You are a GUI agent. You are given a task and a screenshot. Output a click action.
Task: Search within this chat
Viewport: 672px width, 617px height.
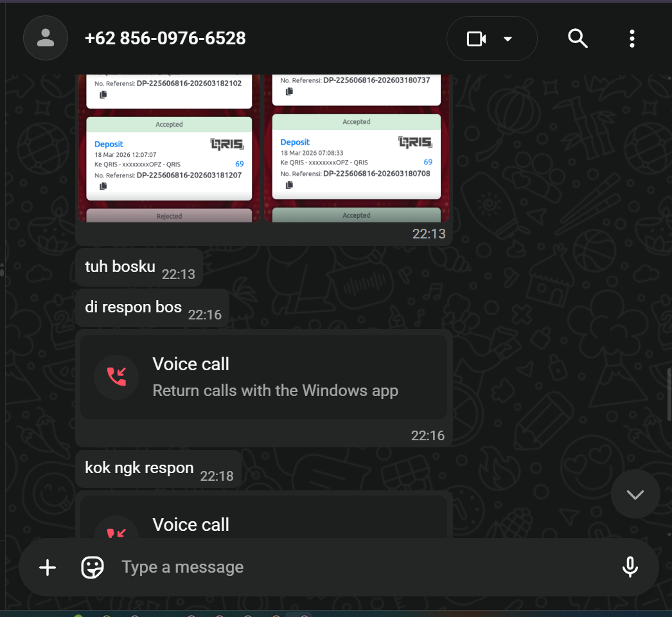click(578, 39)
